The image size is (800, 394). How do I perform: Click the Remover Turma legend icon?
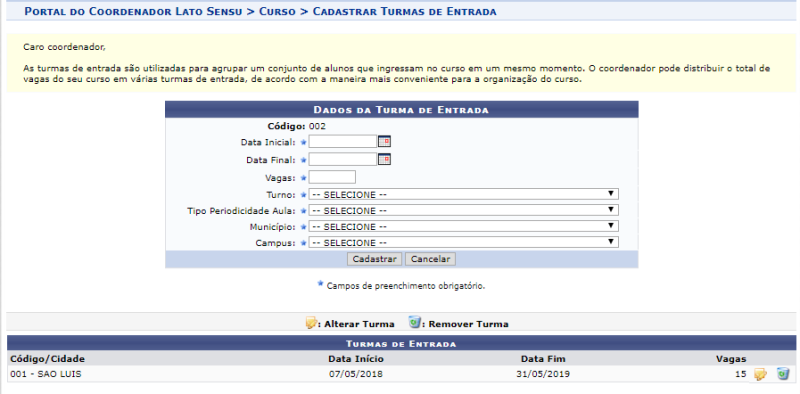click(x=414, y=323)
